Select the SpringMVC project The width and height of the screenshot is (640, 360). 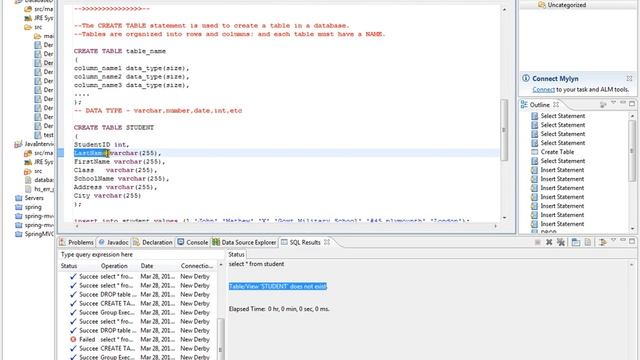point(39,234)
